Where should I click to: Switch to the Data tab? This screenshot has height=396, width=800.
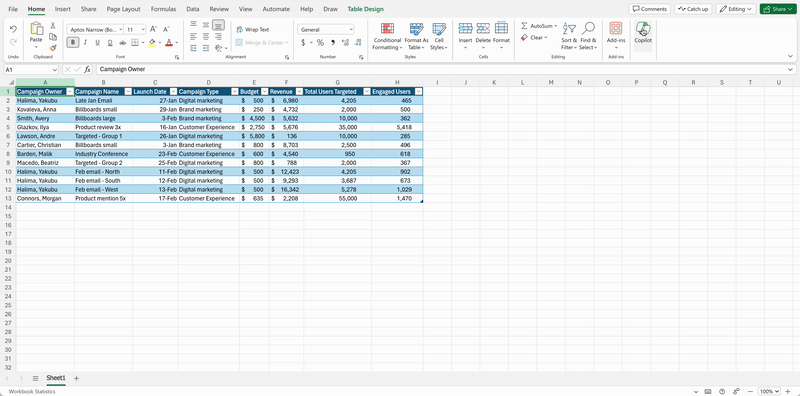(193, 9)
